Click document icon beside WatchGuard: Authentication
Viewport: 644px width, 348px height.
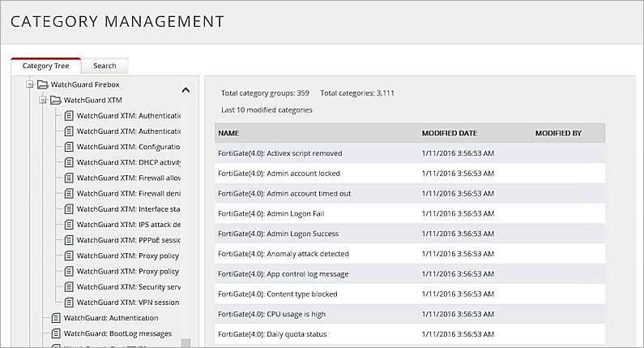point(55,318)
